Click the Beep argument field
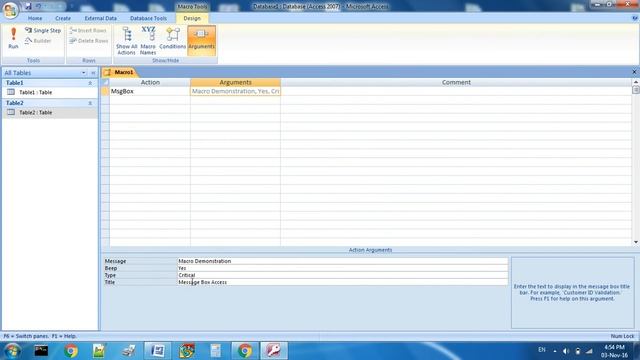The height and width of the screenshot is (360, 640). (342, 268)
